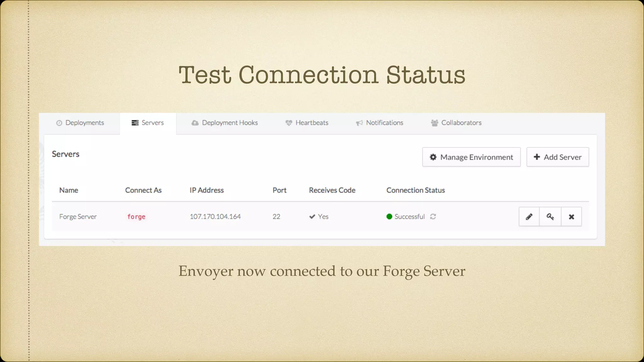The height and width of the screenshot is (362, 644).
Task: Click the Manage Environment button
Action: [471, 157]
